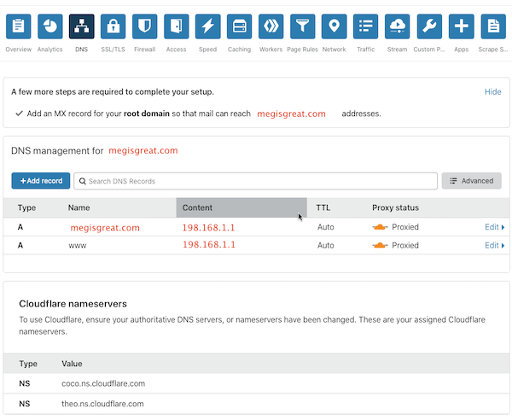
Task: Select theo.ns.cloudflare.com nameserver value
Action: coord(102,404)
